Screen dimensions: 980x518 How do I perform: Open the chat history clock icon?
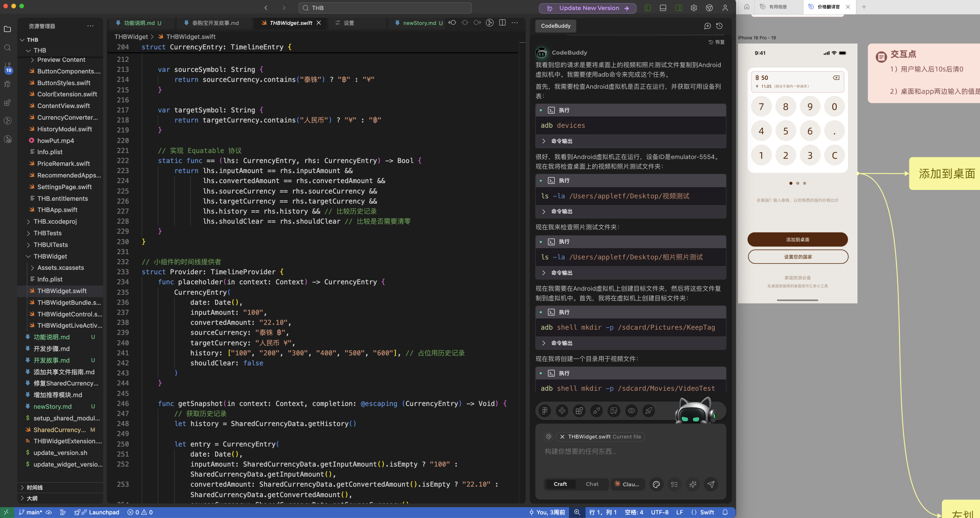719,26
